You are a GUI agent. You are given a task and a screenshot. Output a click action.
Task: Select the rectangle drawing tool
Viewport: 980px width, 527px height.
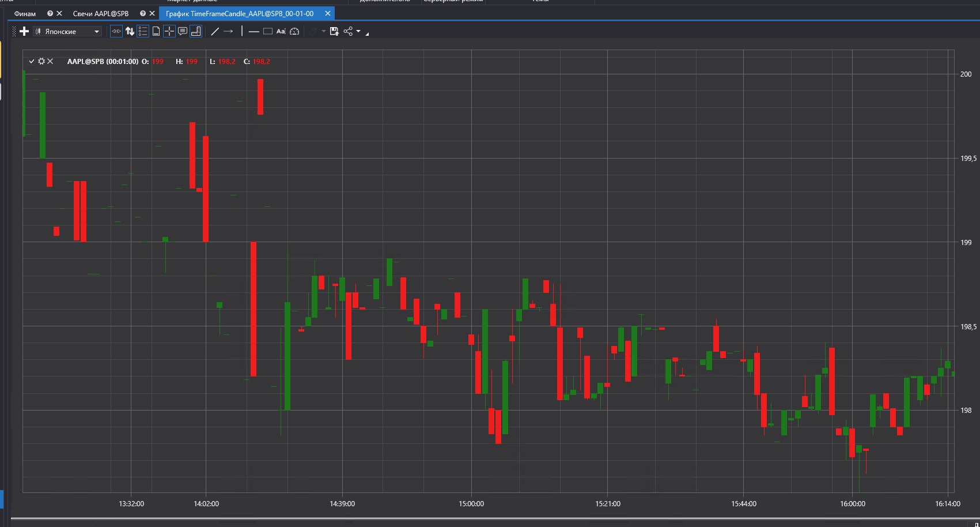pyautogui.click(x=267, y=31)
